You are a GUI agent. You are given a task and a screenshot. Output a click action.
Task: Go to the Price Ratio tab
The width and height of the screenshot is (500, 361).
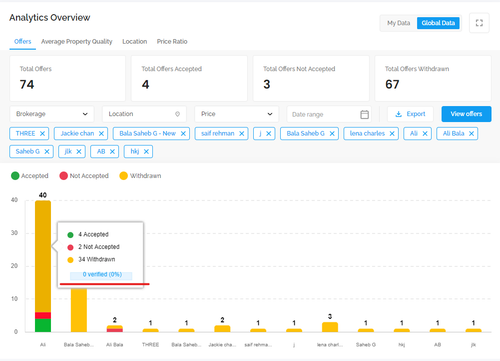point(172,42)
